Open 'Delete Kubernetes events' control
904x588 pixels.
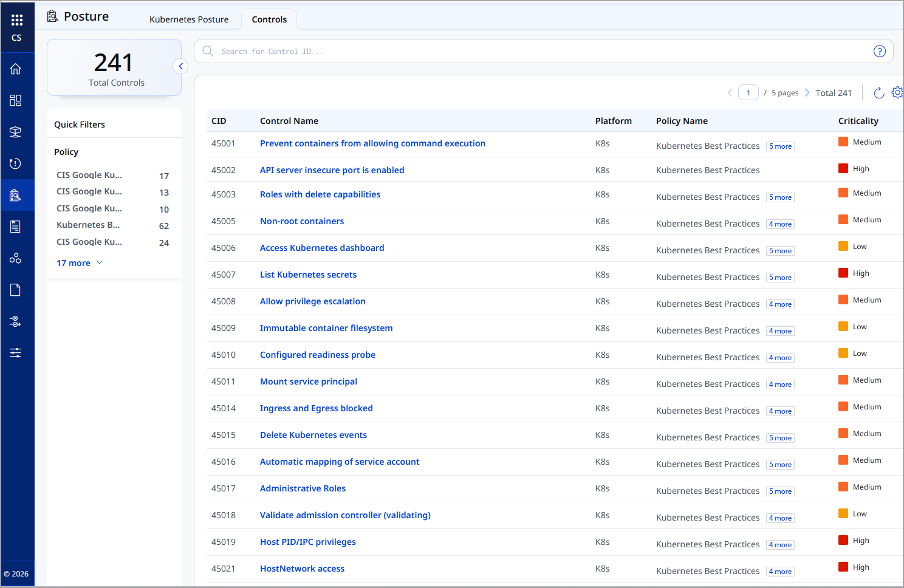[x=313, y=435]
